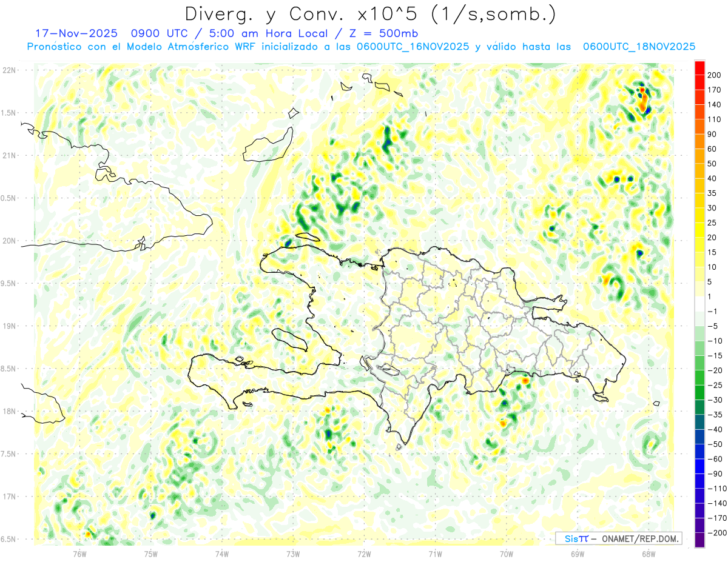Click the longitude label "75W"
The width and height of the screenshot is (728, 562).
tap(151, 554)
